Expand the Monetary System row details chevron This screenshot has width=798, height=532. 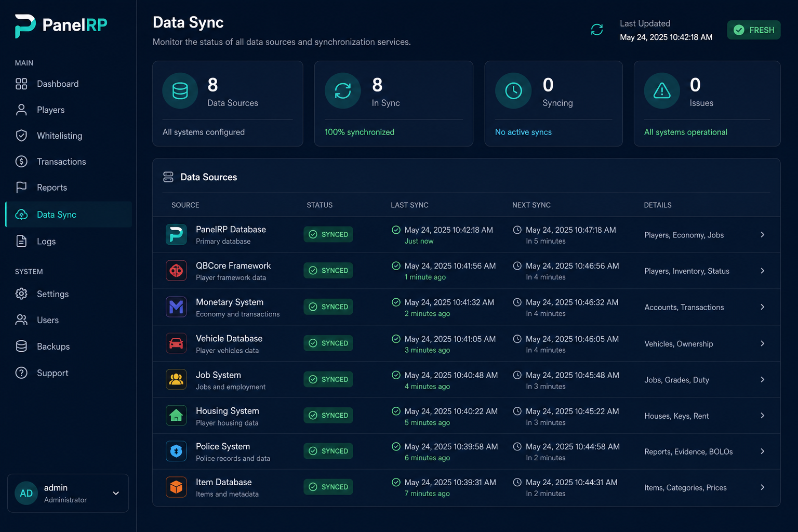coord(762,307)
